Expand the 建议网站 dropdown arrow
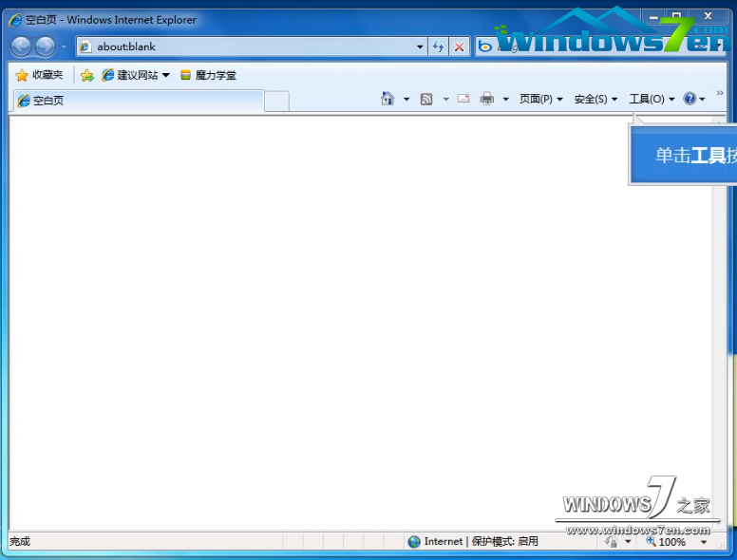 [x=165, y=75]
